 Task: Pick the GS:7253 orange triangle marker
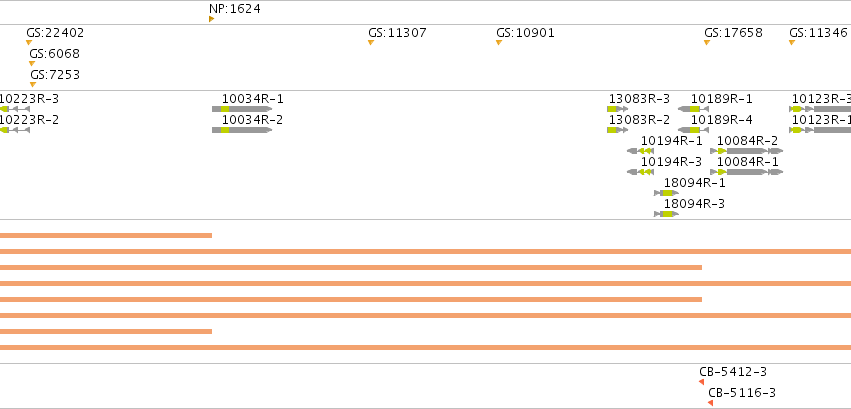tap(33, 84)
